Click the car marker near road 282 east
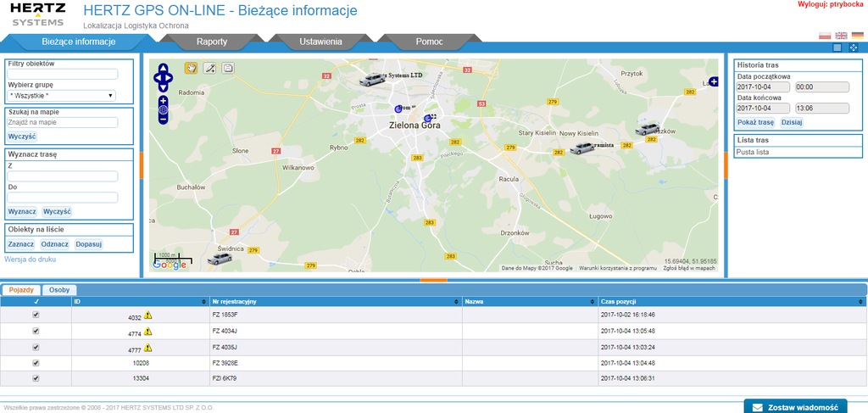Screen dimensions: 868x413 647,130
